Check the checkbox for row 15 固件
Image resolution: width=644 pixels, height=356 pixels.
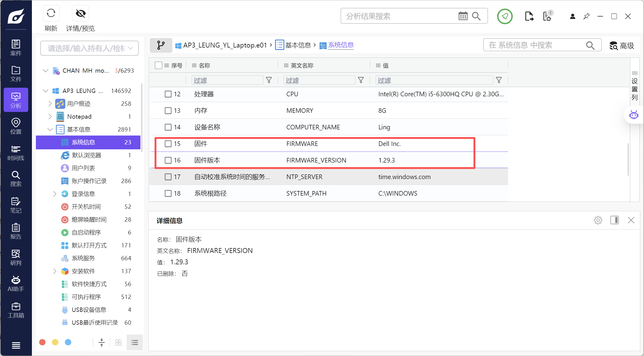pyautogui.click(x=168, y=144)
